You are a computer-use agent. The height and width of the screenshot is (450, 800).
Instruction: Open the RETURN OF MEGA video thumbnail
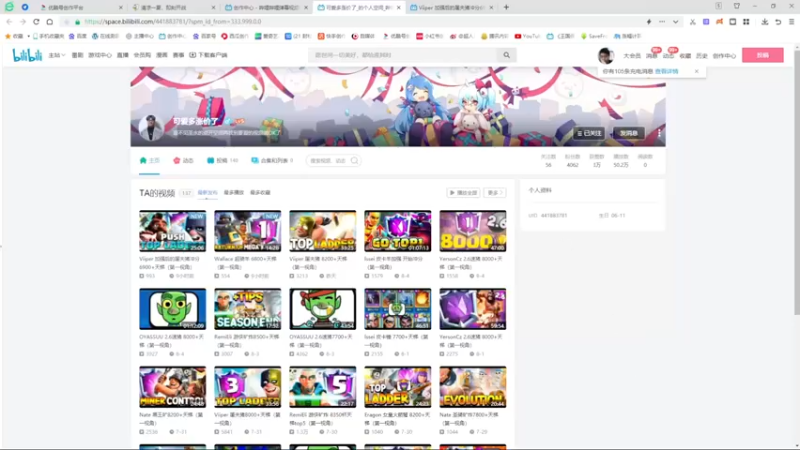247,231
